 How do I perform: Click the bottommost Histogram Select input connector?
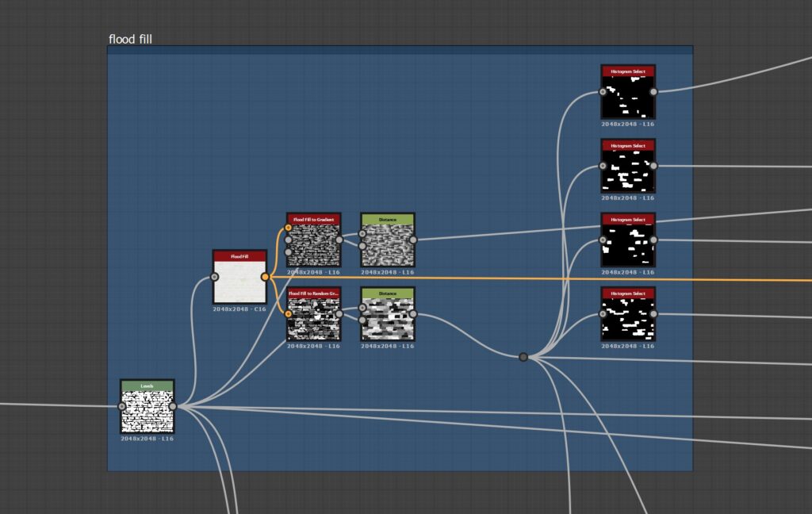tap(603, 314)
